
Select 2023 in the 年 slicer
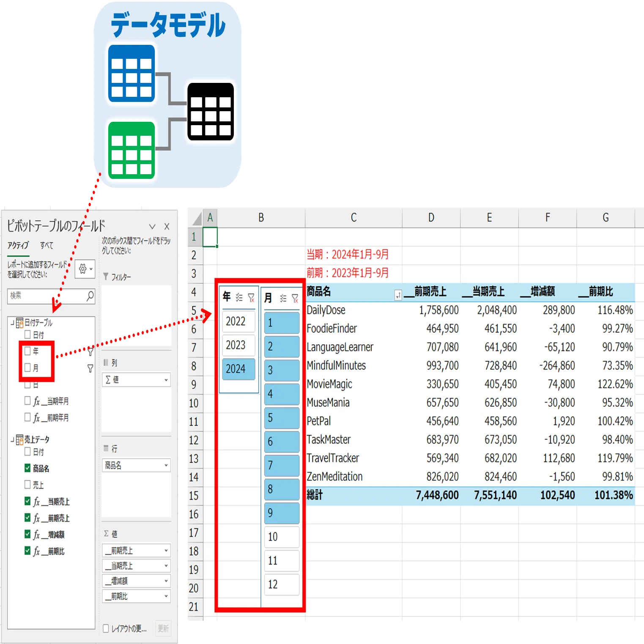point(238,345)
